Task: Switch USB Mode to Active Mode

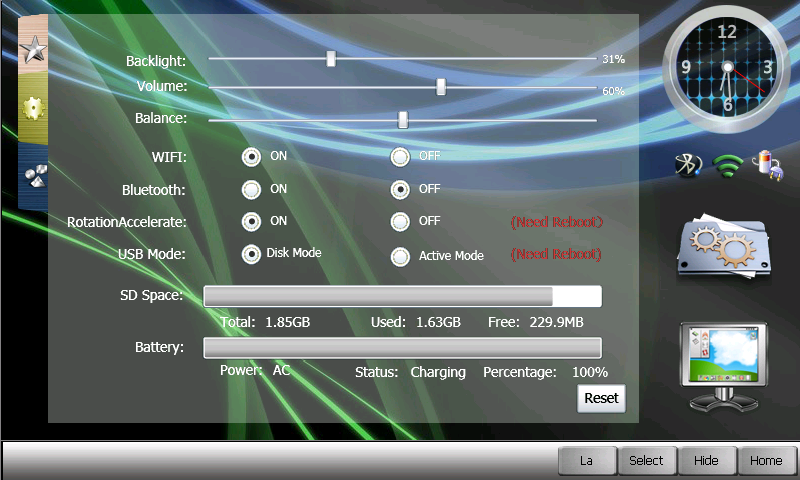Action: pyautogui.click(x=401, y=256)
